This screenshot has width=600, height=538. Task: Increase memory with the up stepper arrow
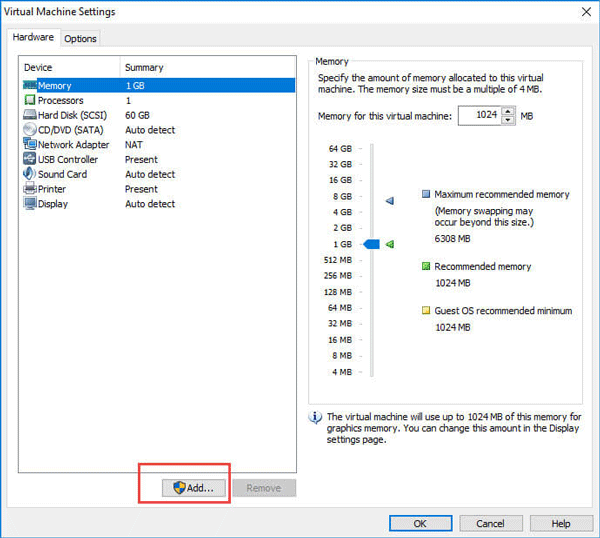[x=509, y=111]
